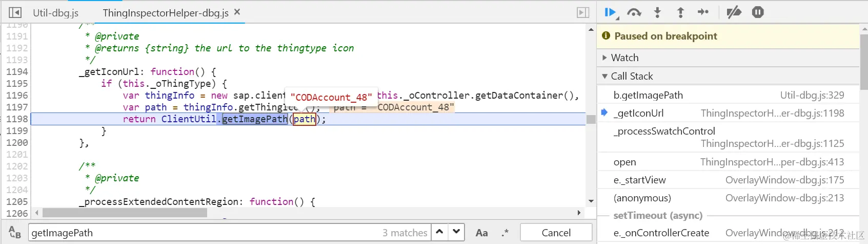Click line number 1196 in the gutter

(x=17, y=95)
